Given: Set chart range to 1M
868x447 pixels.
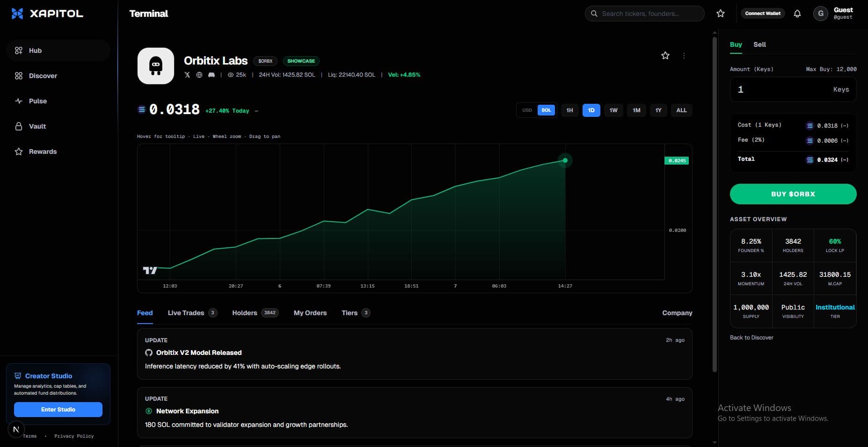Looking at the screenshot, I should pyautogui.click(x=636, y=110).
